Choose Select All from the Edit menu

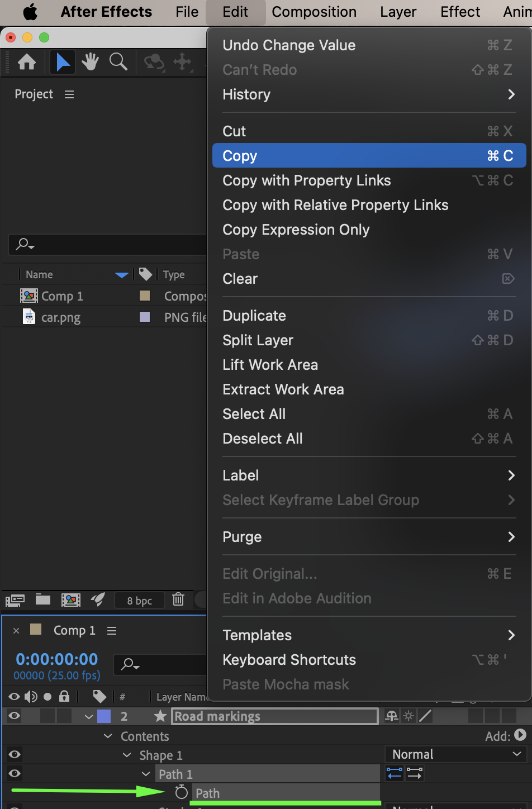click(x=369, y=414)
